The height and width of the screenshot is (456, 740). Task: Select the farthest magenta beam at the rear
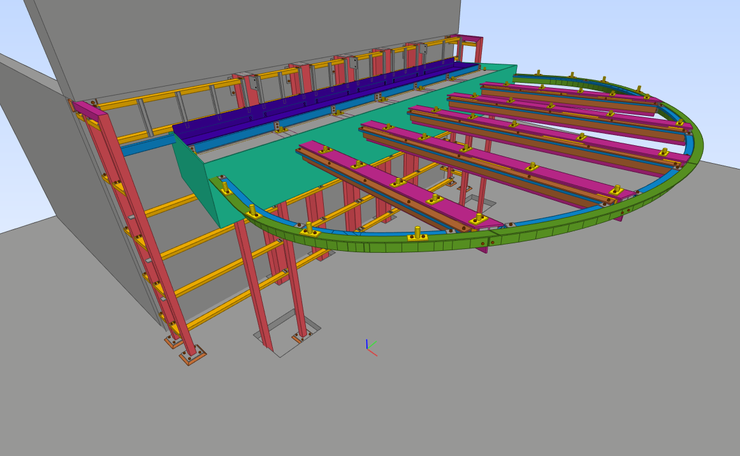coord(560,93)
